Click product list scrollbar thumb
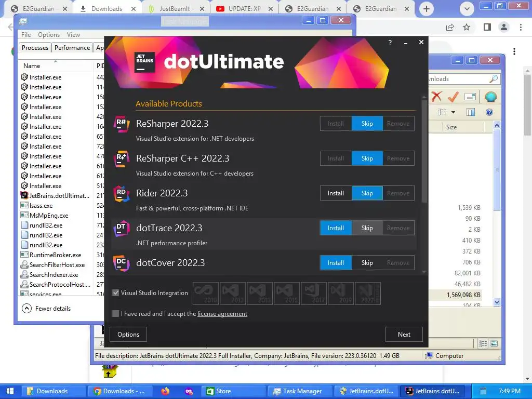The image size is (532, 399). (424, 152)
